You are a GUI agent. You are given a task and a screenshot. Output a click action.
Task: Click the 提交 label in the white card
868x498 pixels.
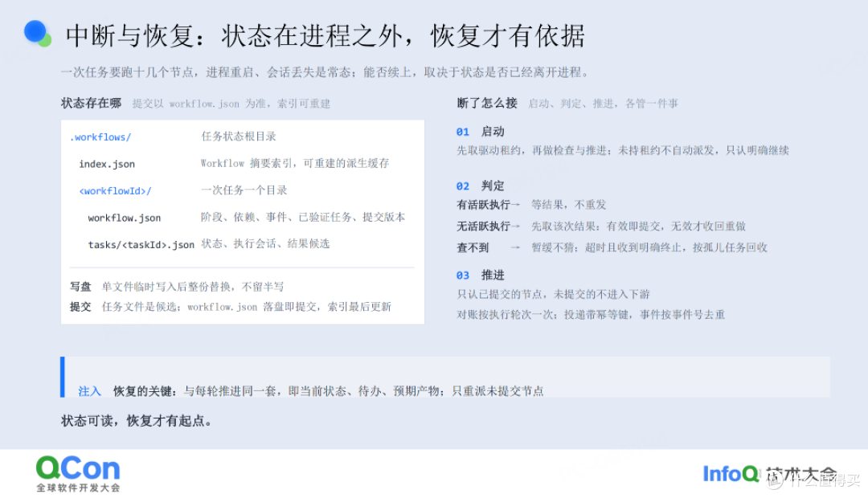(x=80, y=307)
